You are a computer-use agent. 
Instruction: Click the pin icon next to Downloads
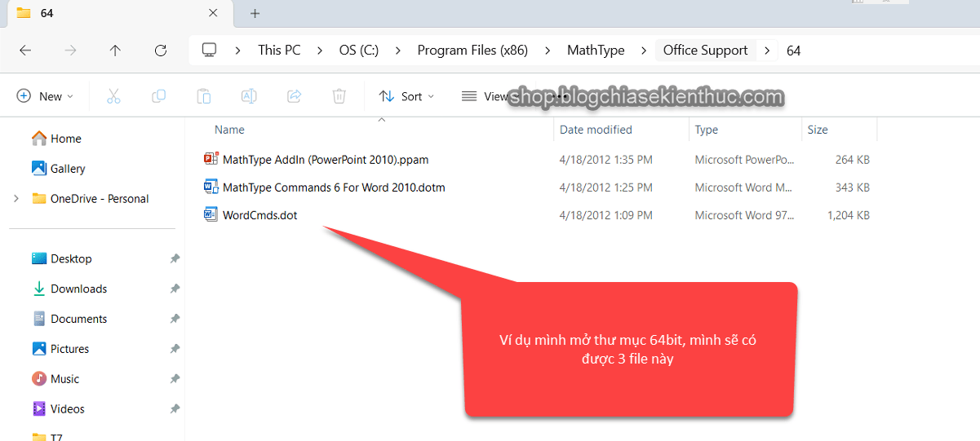point(175,289)
